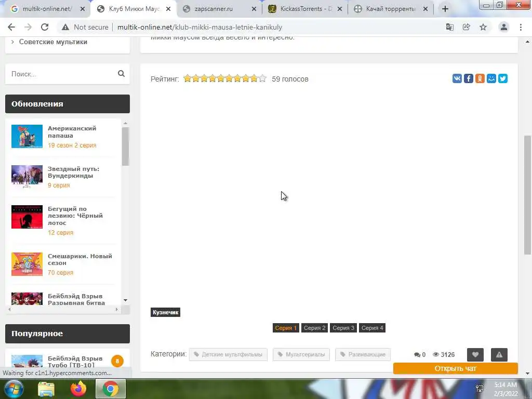This screenshot has height=399, width=532.
Task: Open Бейблэйд Взрыв Турбо popular item
Action: point(75,362)
